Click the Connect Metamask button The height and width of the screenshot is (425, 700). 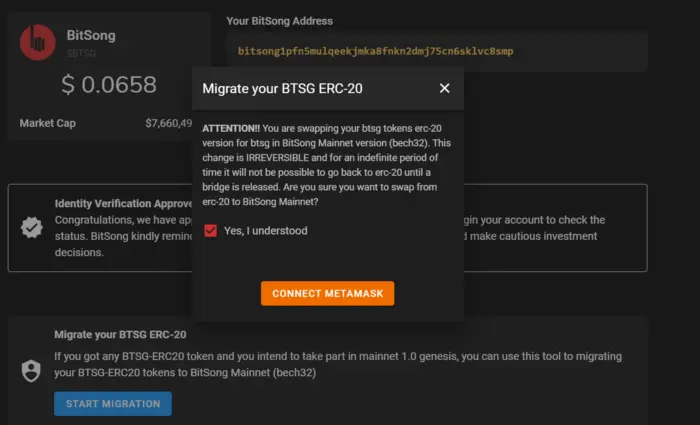[327, 293]
